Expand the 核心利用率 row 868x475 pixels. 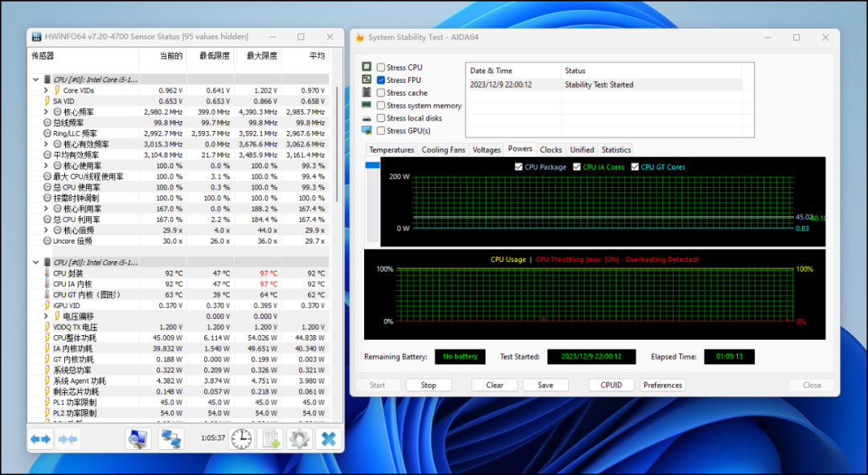[x=46, y=209]
